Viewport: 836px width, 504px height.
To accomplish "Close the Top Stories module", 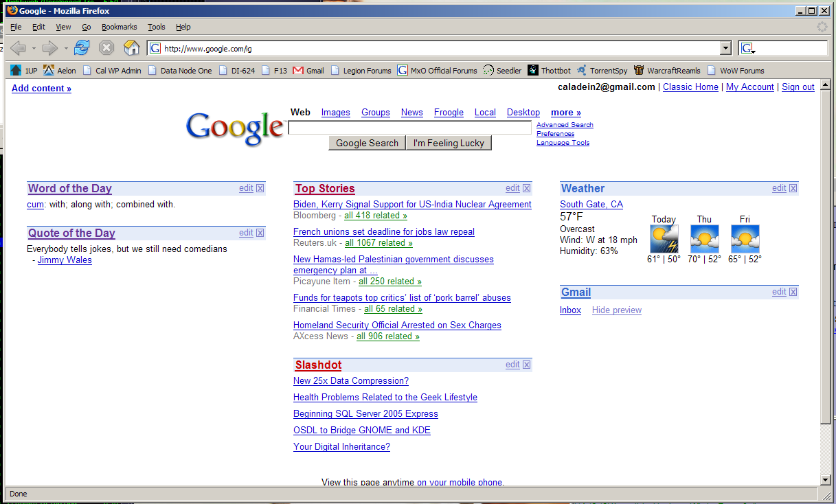I will pos(527,188).
